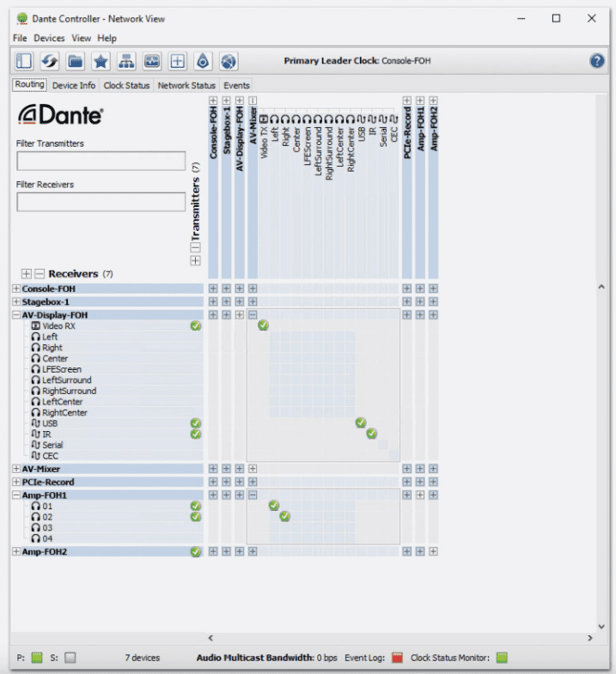Click the horizontal scrollbar right arrow
The image size is (616, 674).
[x=589, y=638]
